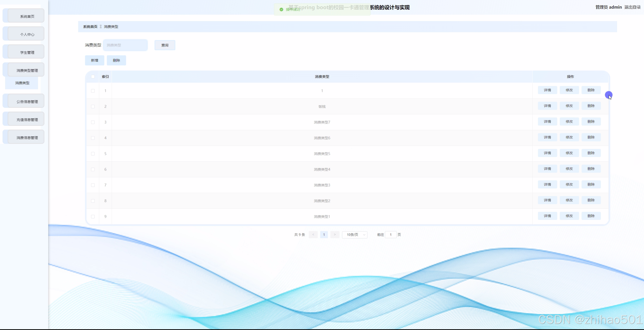This screenshot has height=330, width=644.
Task: Toggle the select-all checkbox in table header
Action: [93, 76]
